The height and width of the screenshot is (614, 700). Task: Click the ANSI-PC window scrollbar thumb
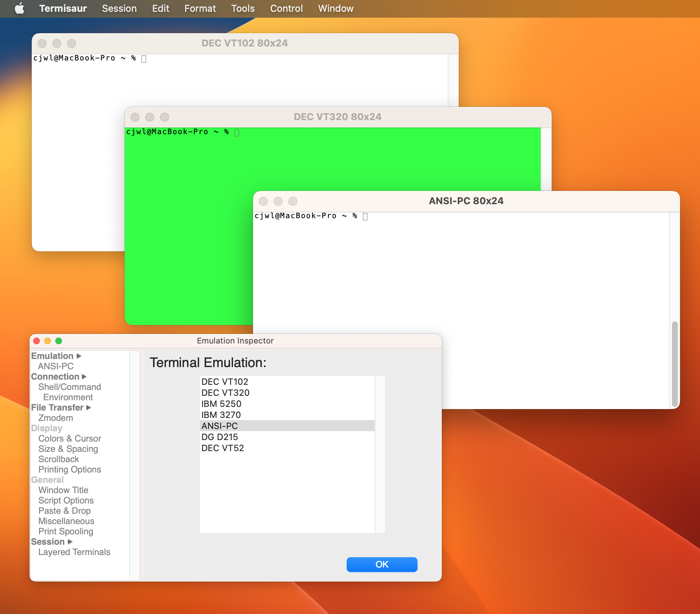675,364
